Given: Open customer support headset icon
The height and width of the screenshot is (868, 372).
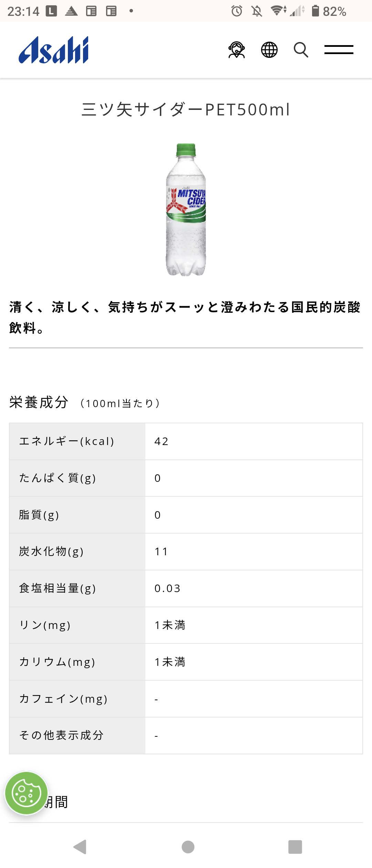Looking at the screenshot, I should tap(237, 50).
